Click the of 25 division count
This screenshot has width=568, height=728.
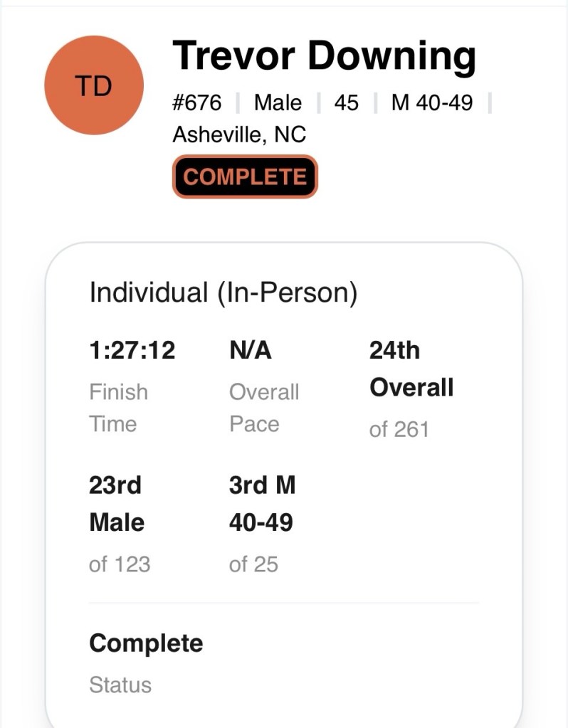(x=253, y=564)
